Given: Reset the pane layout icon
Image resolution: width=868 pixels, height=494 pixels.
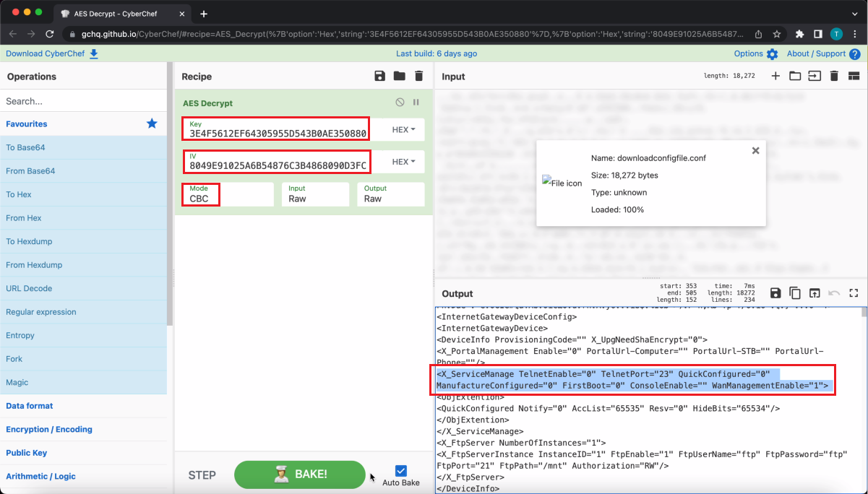Looking at the screenshot, I should point(854,76).
